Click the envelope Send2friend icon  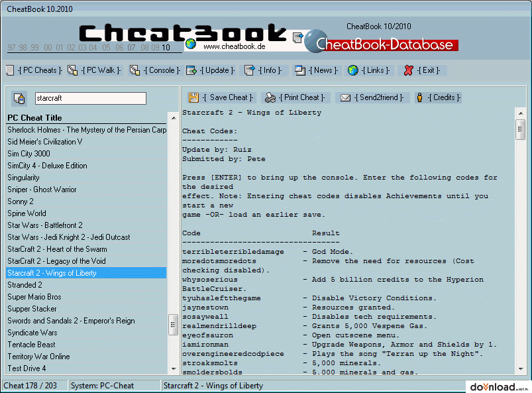[x=345, y=97]
